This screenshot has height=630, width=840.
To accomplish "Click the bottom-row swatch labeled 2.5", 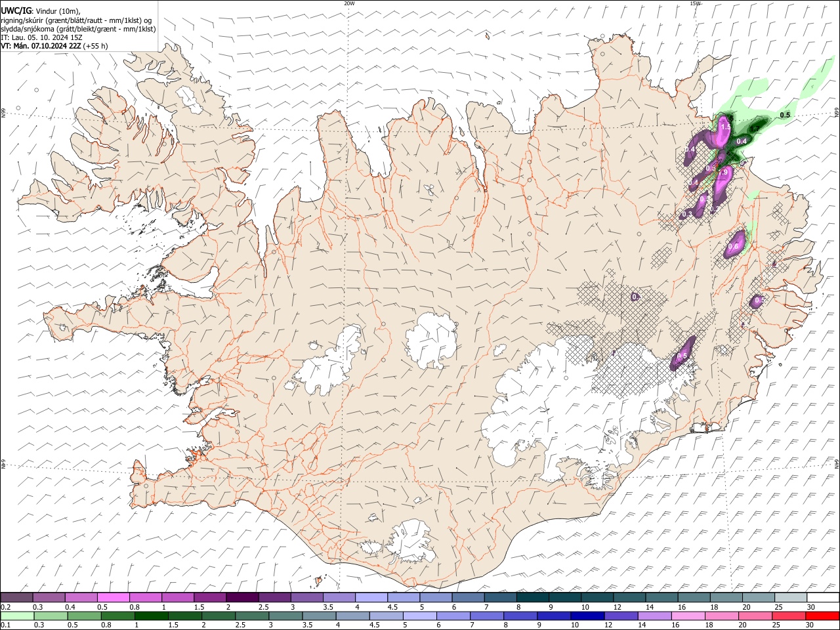I will [x=252, y=616].
